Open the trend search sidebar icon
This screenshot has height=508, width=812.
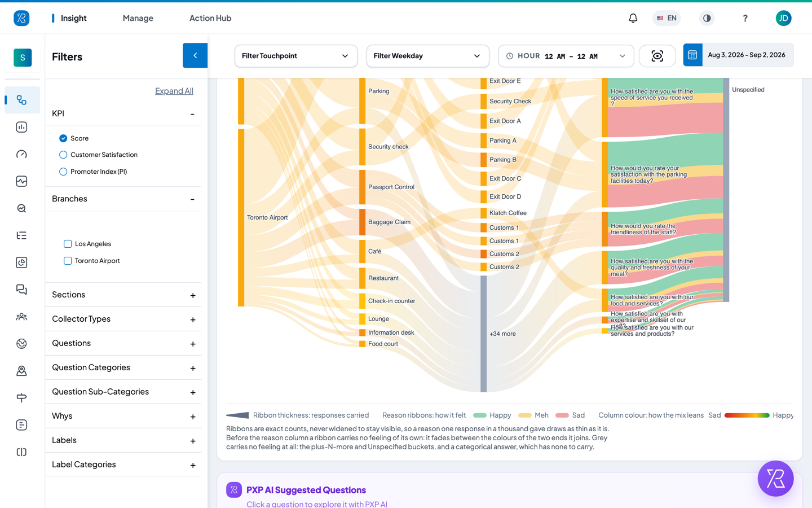[x=22, y=208]
